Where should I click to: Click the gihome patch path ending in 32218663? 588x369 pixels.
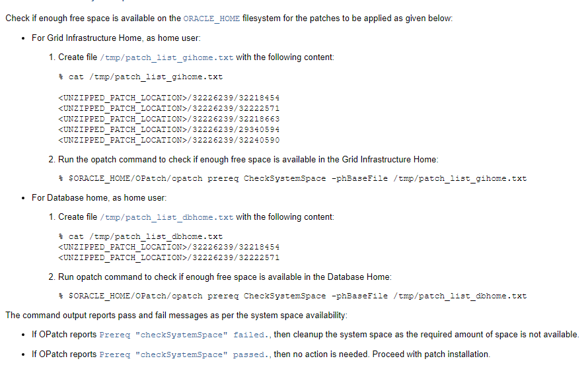pos(168,119)
